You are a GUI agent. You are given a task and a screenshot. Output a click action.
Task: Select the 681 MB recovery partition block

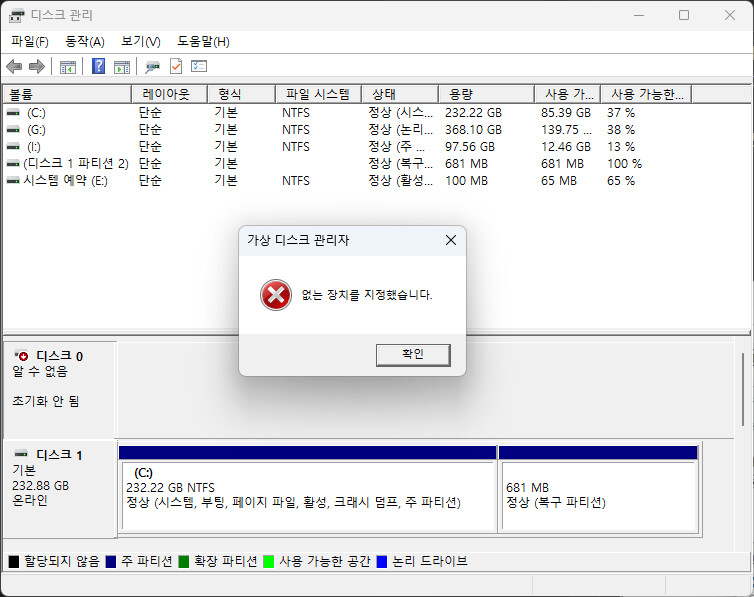click(x=598, y=489)
